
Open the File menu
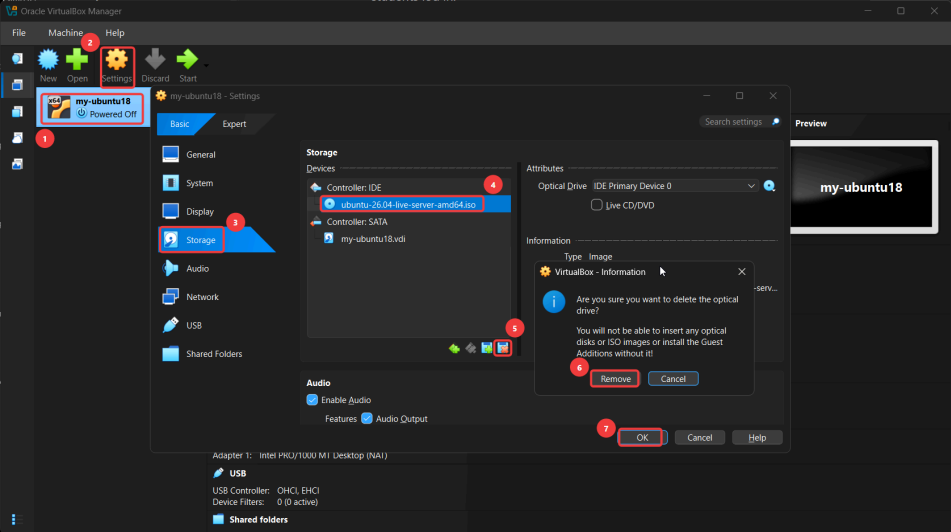19,33
